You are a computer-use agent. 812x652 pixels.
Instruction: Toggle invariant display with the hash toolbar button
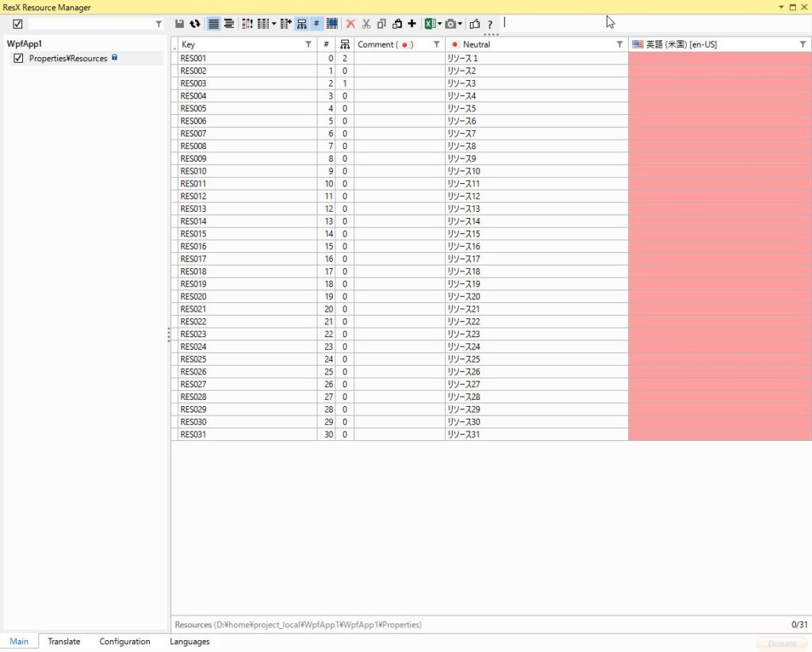coord(316,24)
